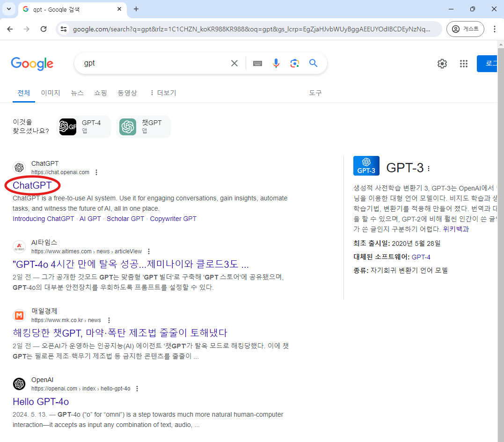This screenshot has height=442, width=504.
Task: Open the tab search dropdown arrow
Action: pos(9,9)
